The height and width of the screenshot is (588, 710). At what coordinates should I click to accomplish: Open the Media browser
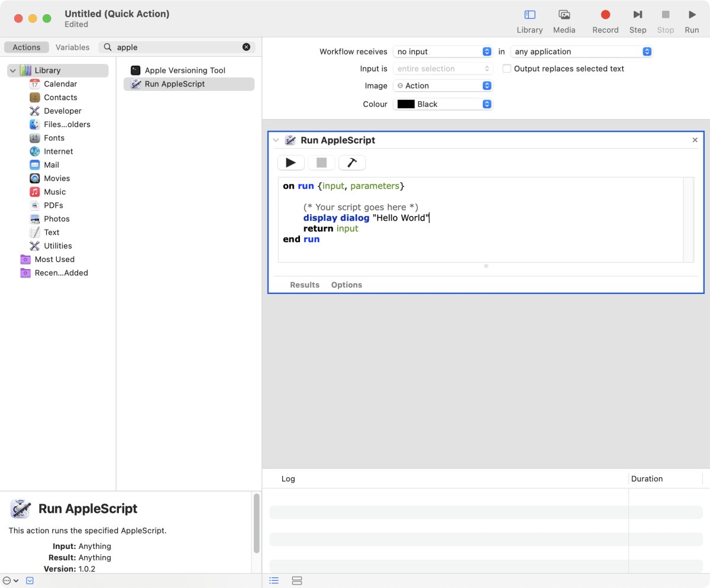564,21
